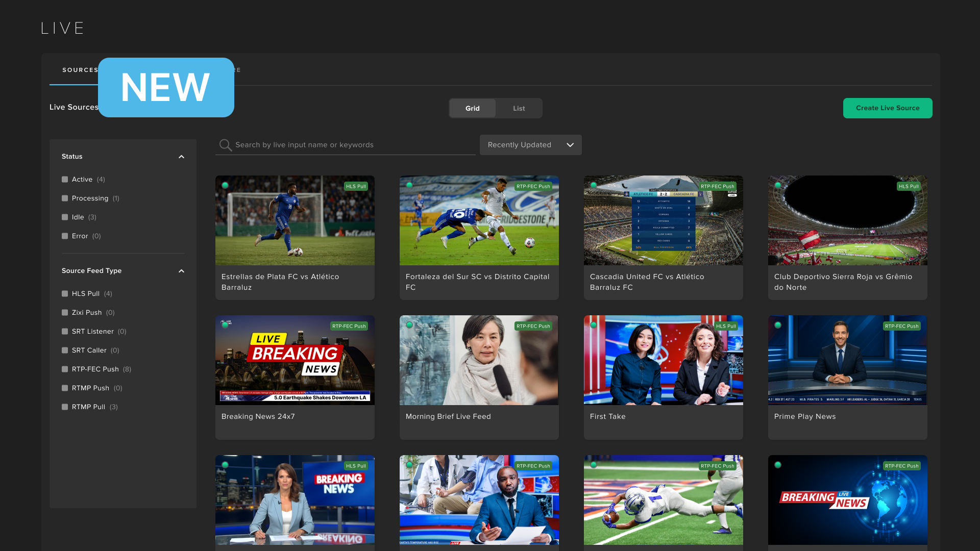This screenshot has height=551, width=980.
Task: Click green status dot on Morning Brief Live Feed card
Action: [x=409, y=325]
